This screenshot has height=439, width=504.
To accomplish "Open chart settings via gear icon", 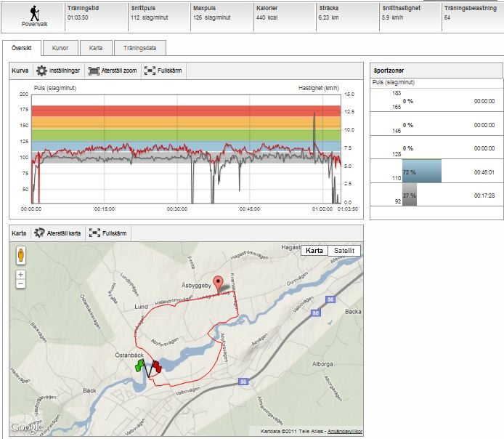I will [41, 71].
